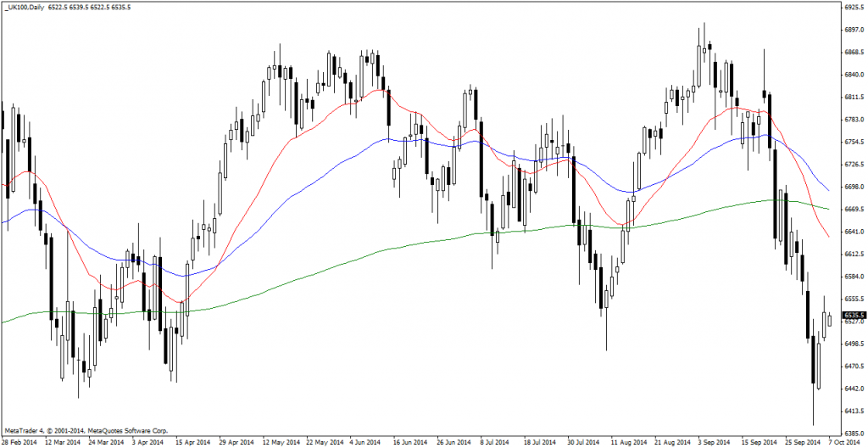The width and height of the screenshot is (868, 448).
Task: Select the red moving average line's right end
Action: tap(828, 237)
